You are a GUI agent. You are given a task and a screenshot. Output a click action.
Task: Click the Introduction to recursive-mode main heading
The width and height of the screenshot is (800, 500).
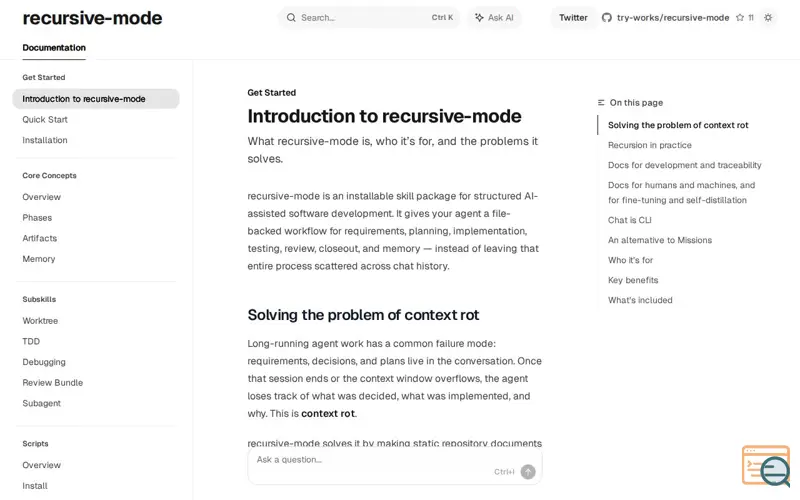(385, 116)
